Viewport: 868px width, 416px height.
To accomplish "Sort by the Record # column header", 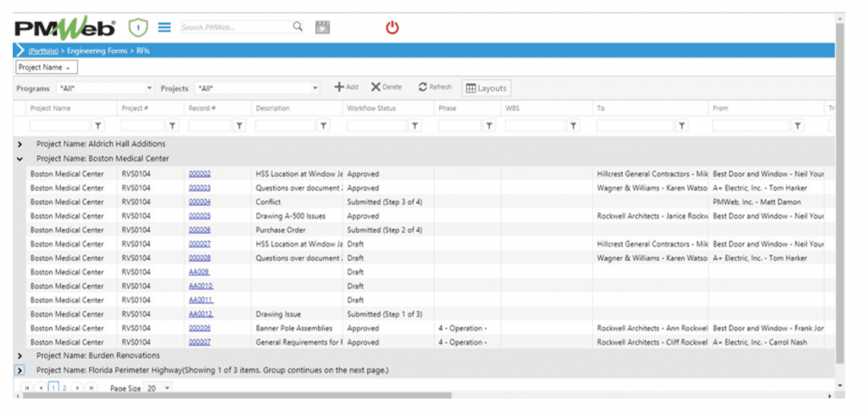I will pos(202,108).
